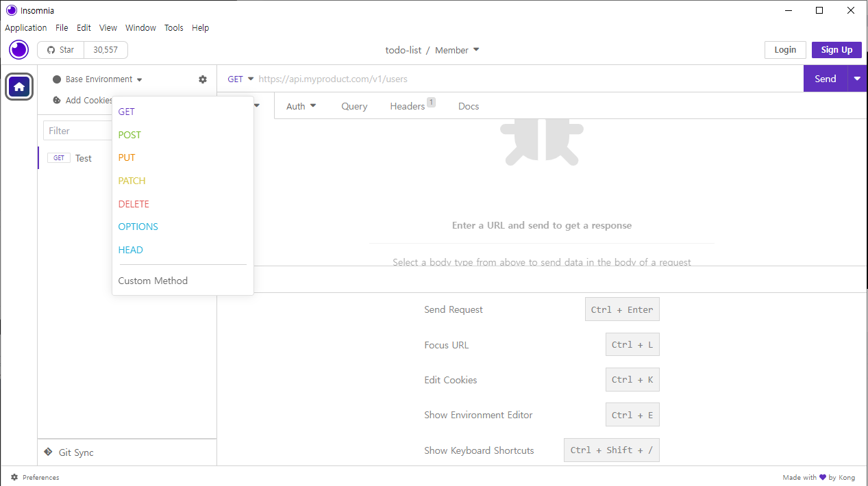This screenshot has width=868, height=486.
Task: Click the Send Request label
Action: 454,309
